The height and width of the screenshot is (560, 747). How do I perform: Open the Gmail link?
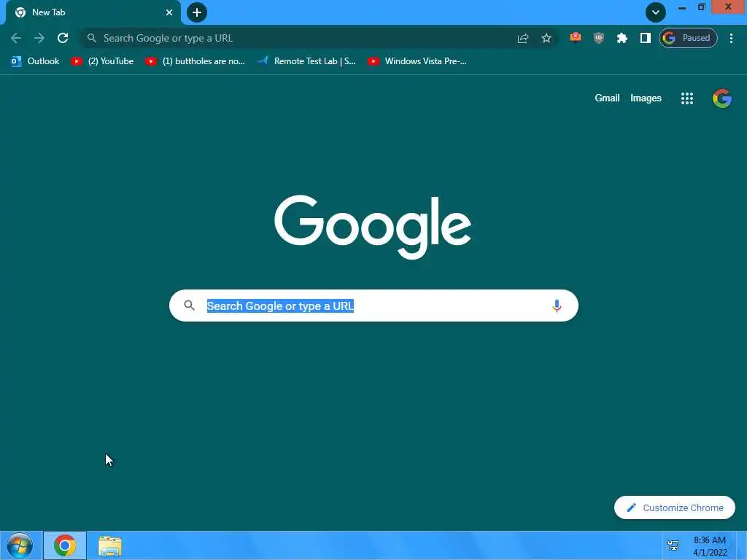(607, 98)
